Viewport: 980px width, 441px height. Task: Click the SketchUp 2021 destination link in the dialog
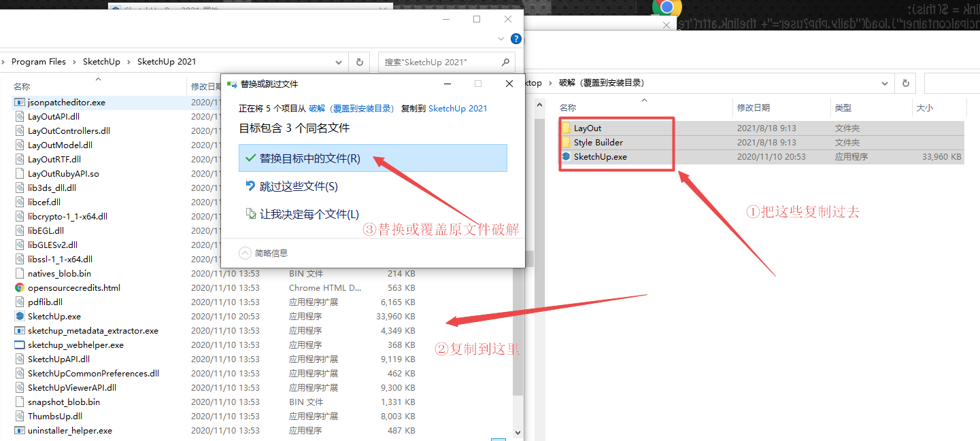(458, 108)
